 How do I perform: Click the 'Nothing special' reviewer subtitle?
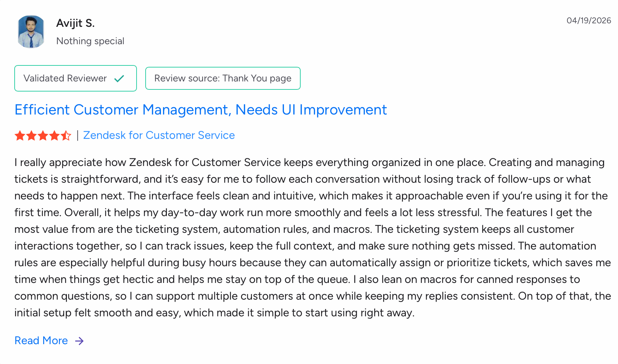click(x=90, y=41)
